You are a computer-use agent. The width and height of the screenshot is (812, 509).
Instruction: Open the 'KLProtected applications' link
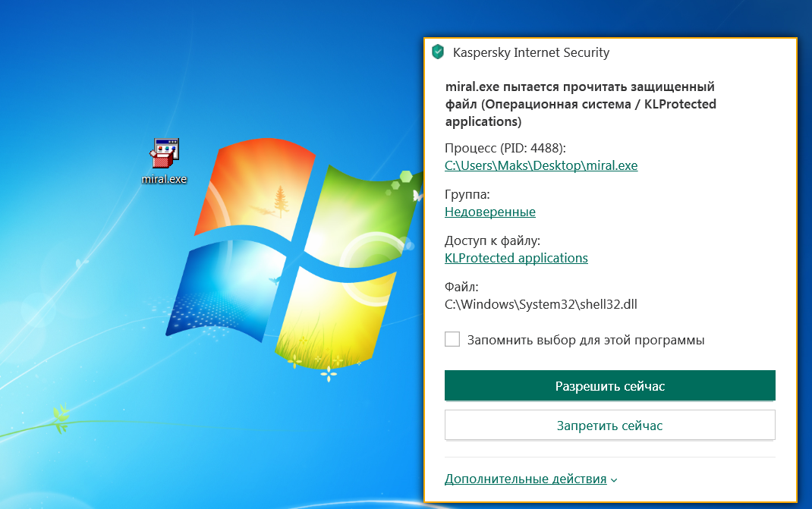tap(516, 258)
